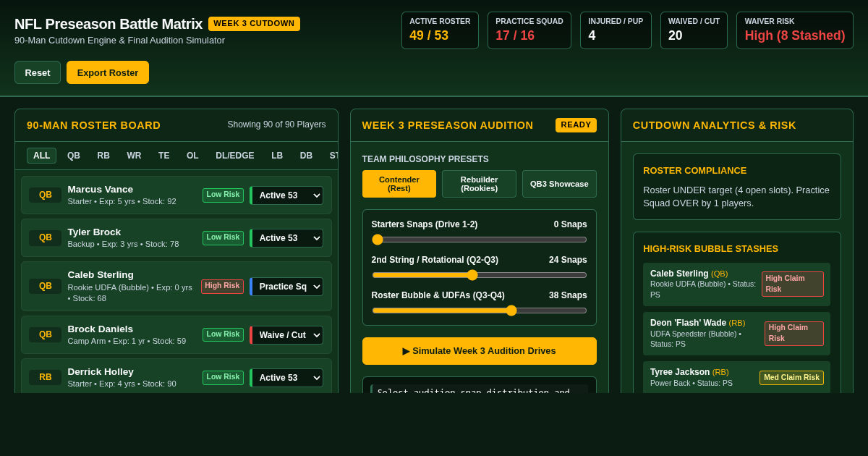Click the READY status badge
This screenshot has height=456, width=868.
(x=576, y=125)
